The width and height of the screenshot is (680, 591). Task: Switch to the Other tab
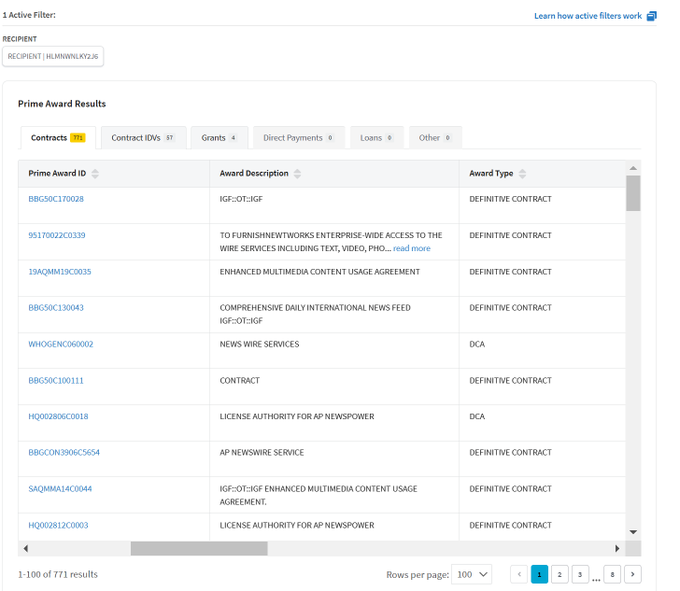point(435,138)
